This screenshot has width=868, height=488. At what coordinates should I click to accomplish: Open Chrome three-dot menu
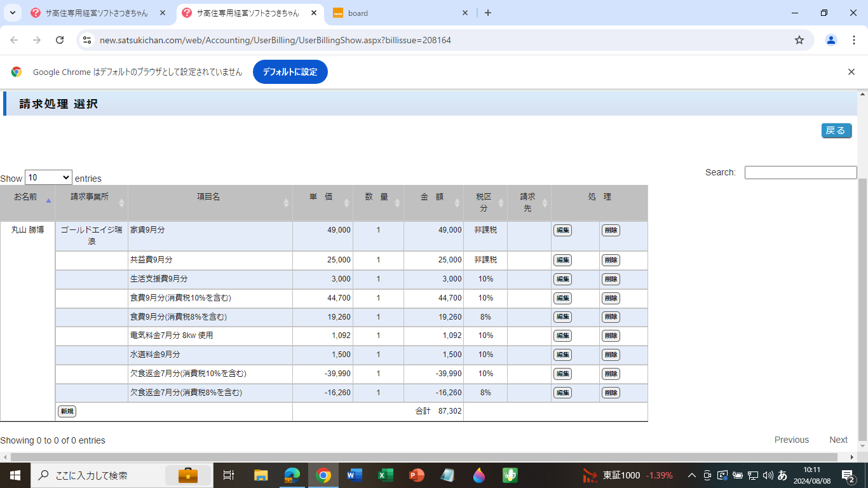point(853,40)
